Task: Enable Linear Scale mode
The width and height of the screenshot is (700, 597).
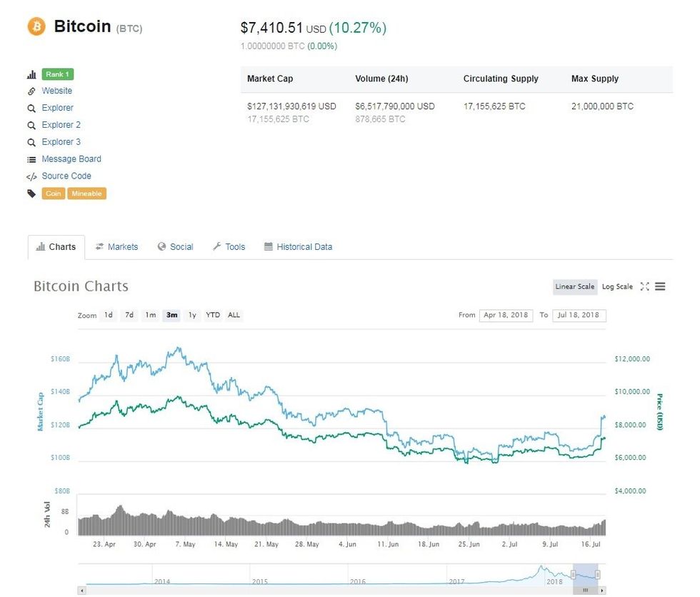Action: coord(574,286)
